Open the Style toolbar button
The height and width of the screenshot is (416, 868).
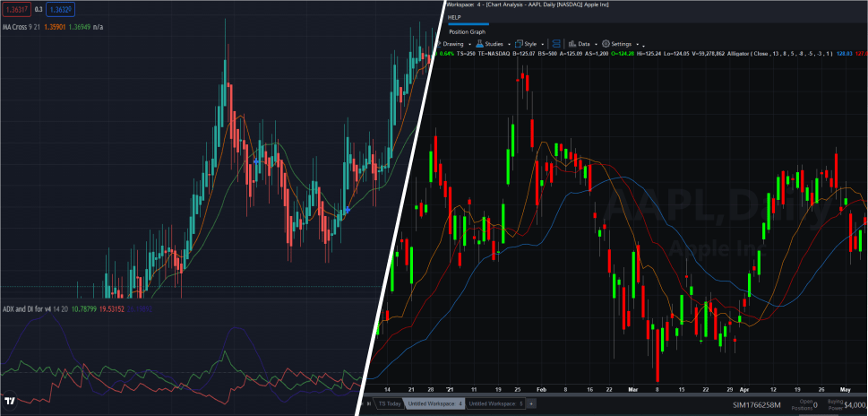[x=529, y=44]
